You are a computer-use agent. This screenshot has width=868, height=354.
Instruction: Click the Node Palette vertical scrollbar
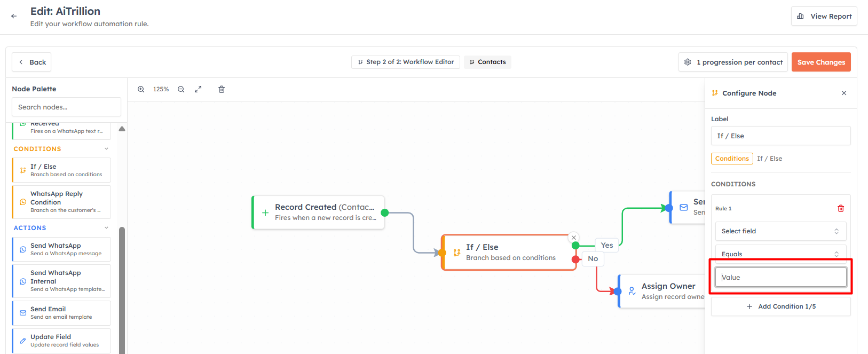click(x=122, y=288)
